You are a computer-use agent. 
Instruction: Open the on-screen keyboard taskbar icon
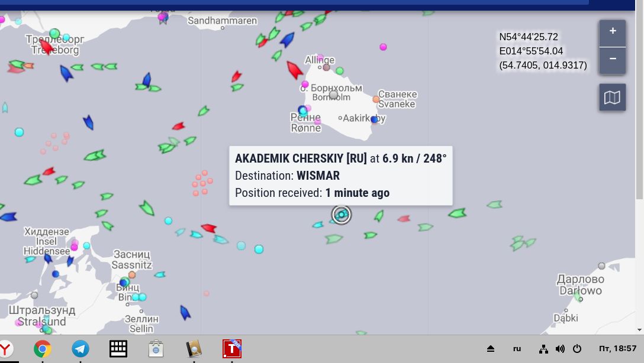click(x=118, y=349)
